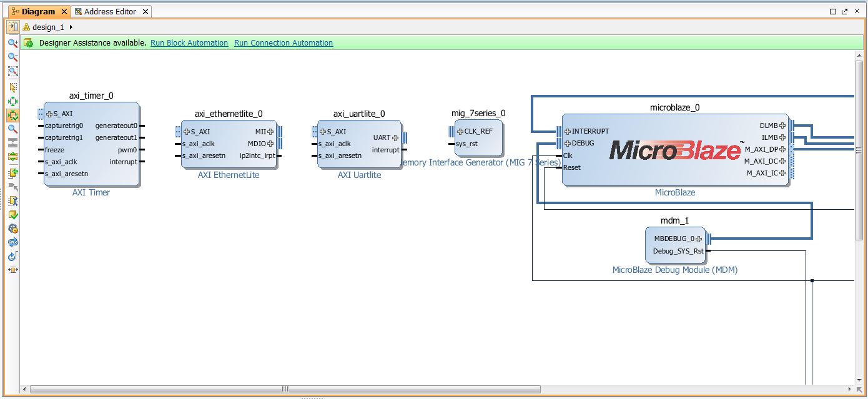
Task: Click the gear settings toolbar icon
Action: tap(12, 229)
